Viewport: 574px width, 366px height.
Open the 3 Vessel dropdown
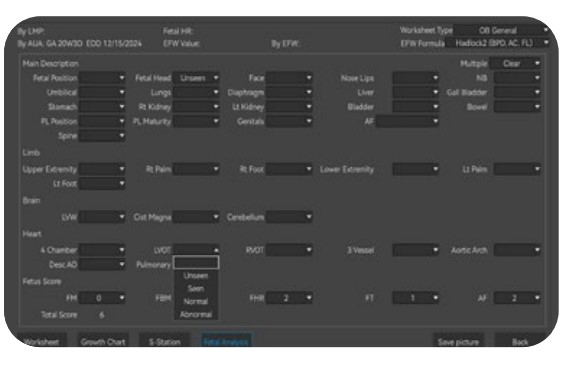415,250
